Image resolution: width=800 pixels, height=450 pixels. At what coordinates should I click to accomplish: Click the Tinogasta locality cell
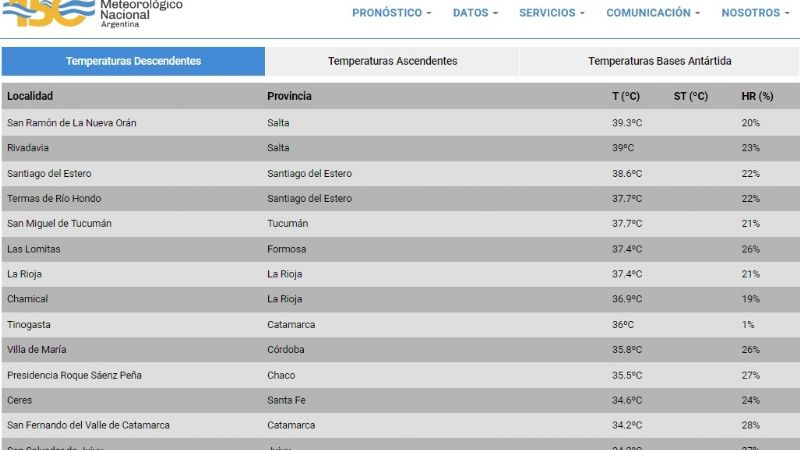(x=29, y=324)
